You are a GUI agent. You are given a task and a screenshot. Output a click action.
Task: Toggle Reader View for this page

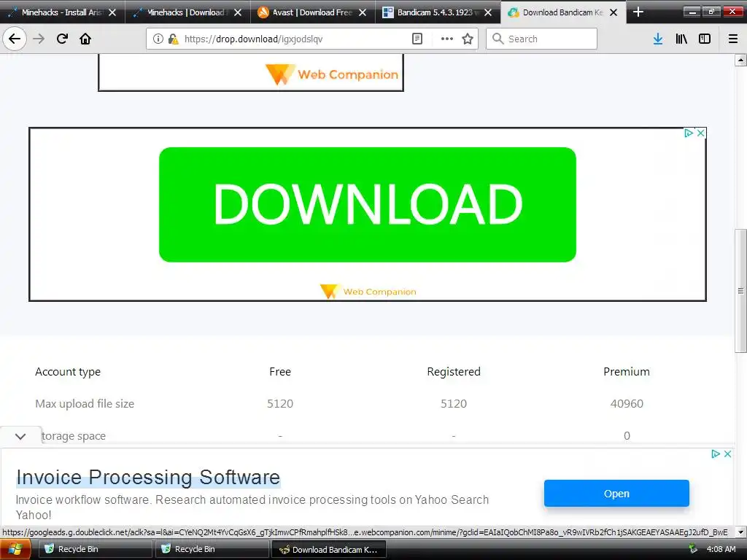pyautogui.click(x=417, y=39)
